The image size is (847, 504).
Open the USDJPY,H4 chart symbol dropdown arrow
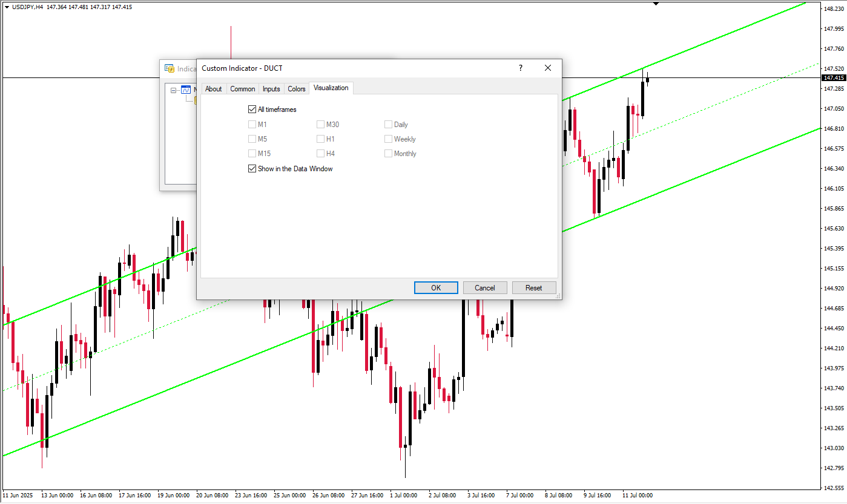point(7,7)
